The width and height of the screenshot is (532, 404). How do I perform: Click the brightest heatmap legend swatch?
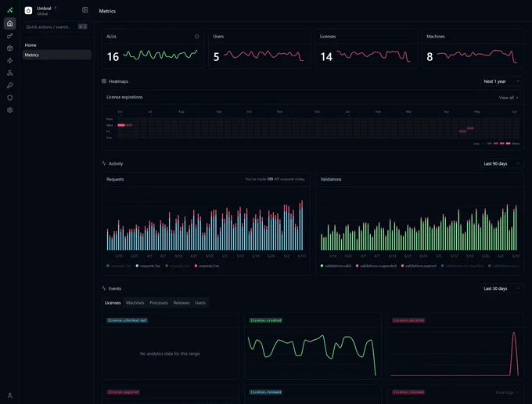pos(509,143)
